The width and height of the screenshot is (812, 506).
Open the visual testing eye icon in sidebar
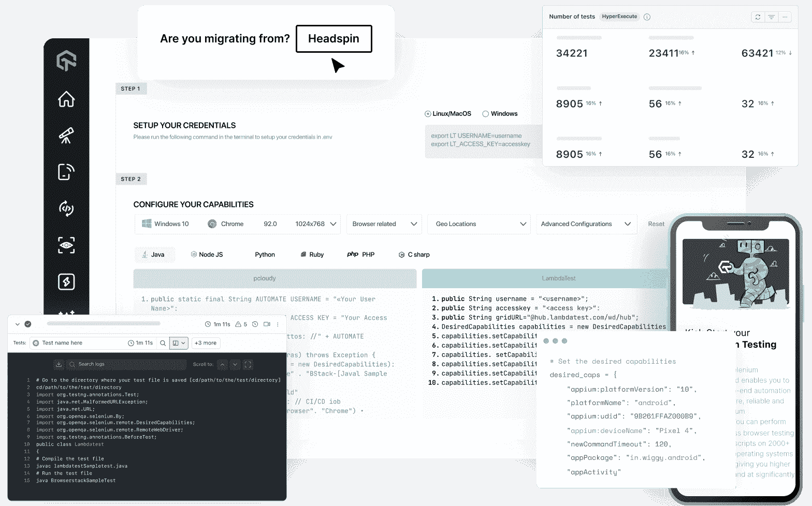coord(66,245)
